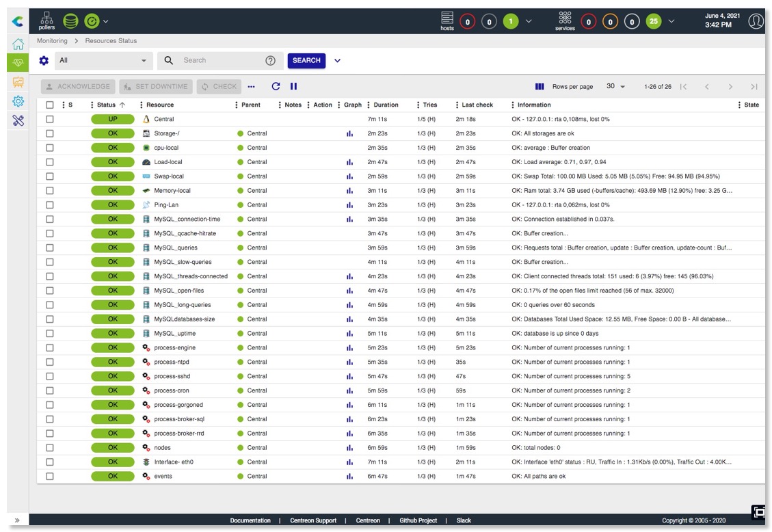Check the checkbox for process-cron

click(x=49, y=390)
